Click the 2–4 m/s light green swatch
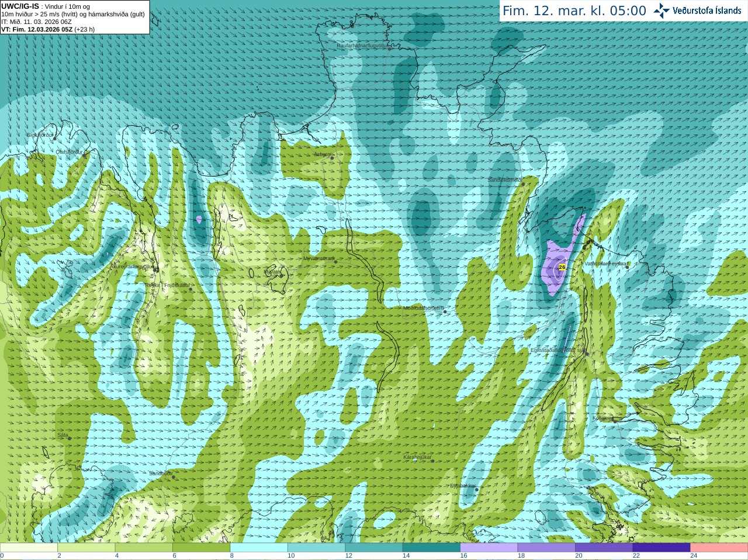 (86, 547)
